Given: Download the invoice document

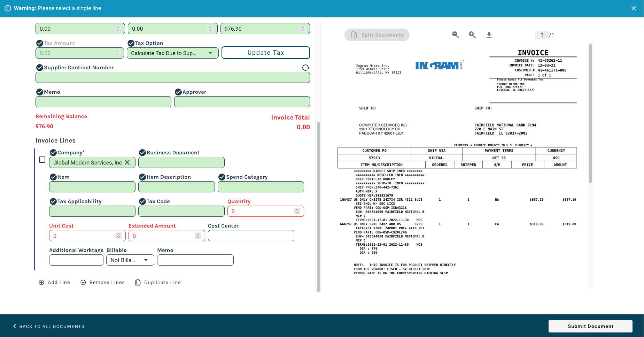Looking at the screenshot, I should click(x=489, y=35).
